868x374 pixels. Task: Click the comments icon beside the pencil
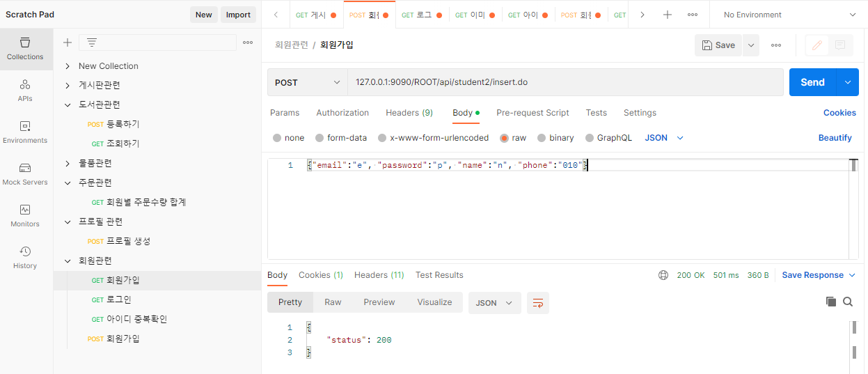pos(840,45)
